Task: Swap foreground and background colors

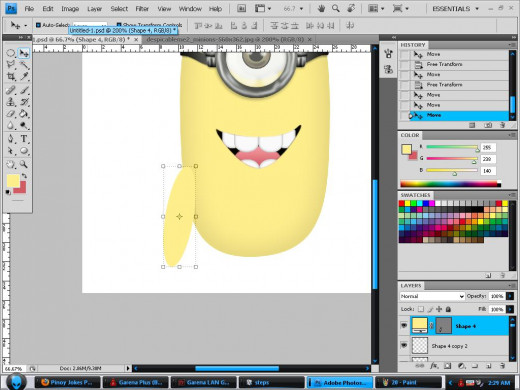Action: coord(24,175)
